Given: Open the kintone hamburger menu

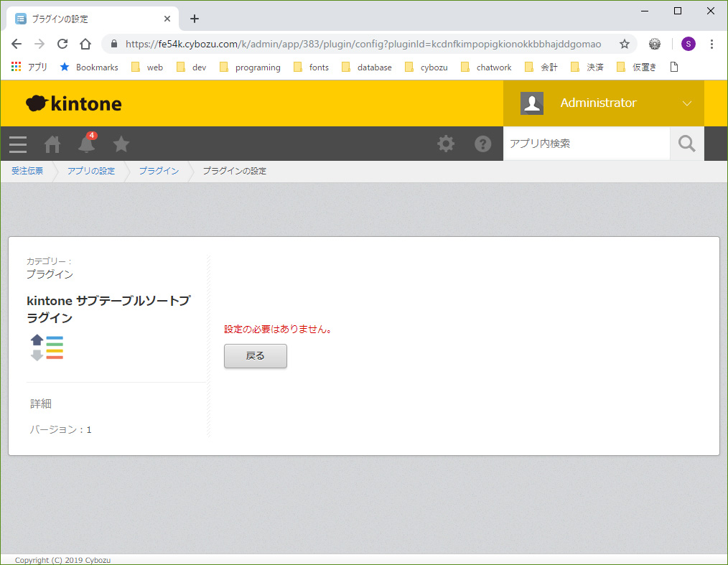Looking at the screenshot, I should [x=18, y=144].
